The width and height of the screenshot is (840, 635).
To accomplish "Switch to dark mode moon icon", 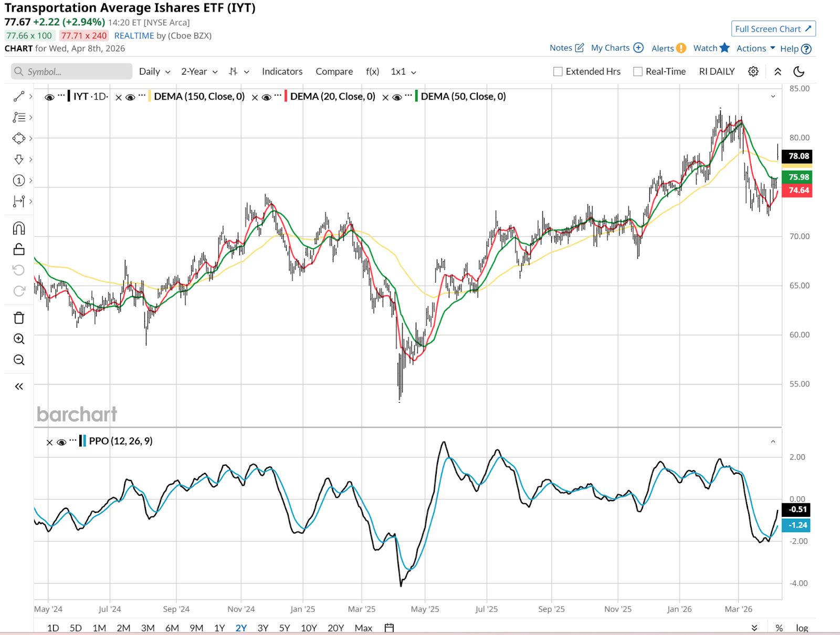I will click(799, 71).
